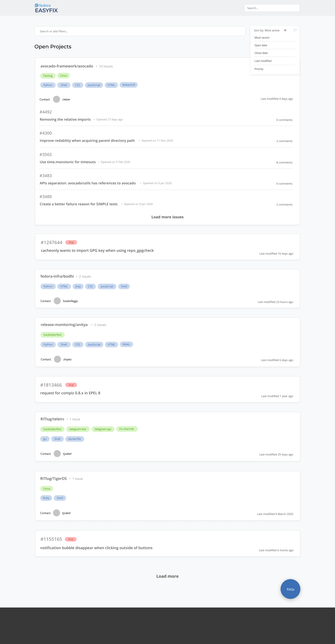Click the Mako language tag
This screenshot has height=644, width=335.
click(x=126, y=344)
